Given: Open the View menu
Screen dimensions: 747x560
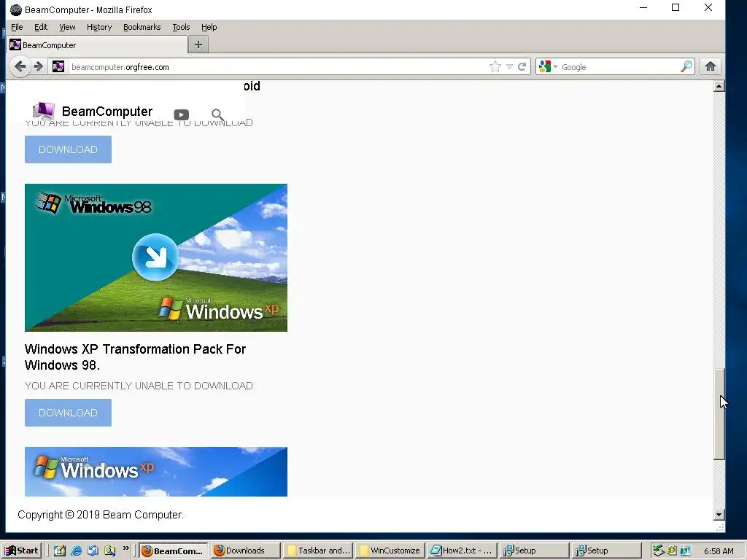Looking at the screenshot, I should point(67,27).
